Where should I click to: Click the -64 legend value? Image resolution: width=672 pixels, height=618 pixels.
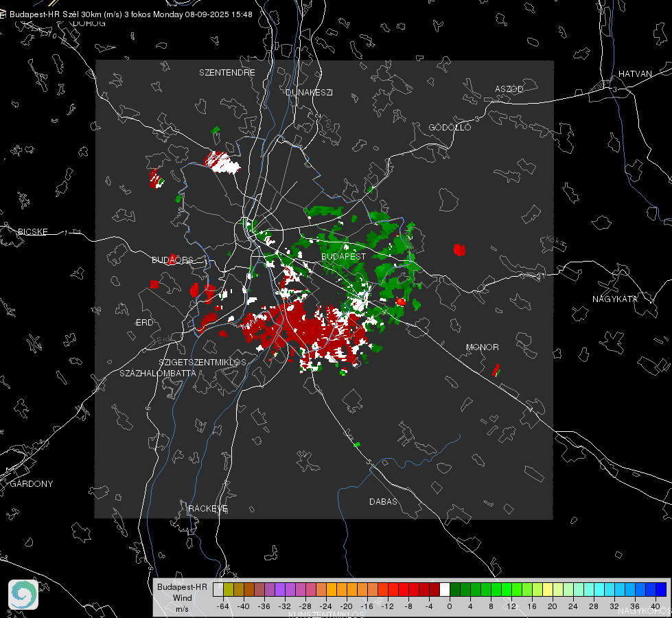223,606
